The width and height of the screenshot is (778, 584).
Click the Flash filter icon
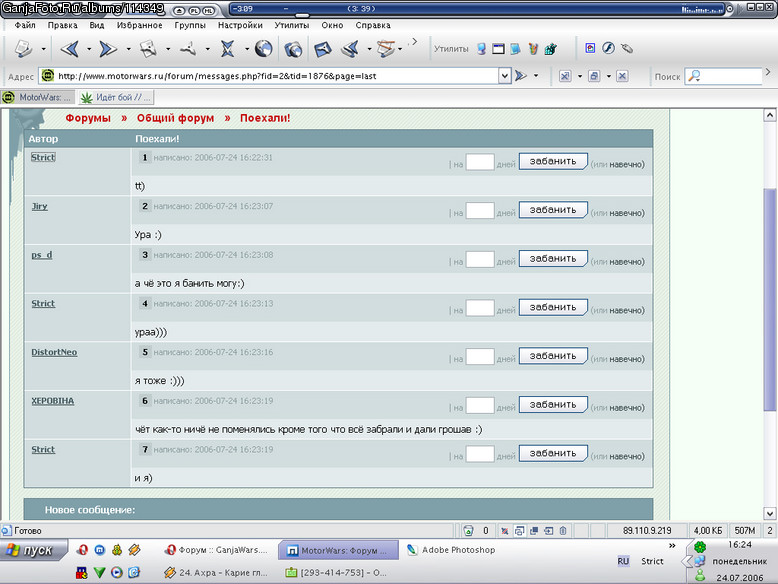click(608, 48)
